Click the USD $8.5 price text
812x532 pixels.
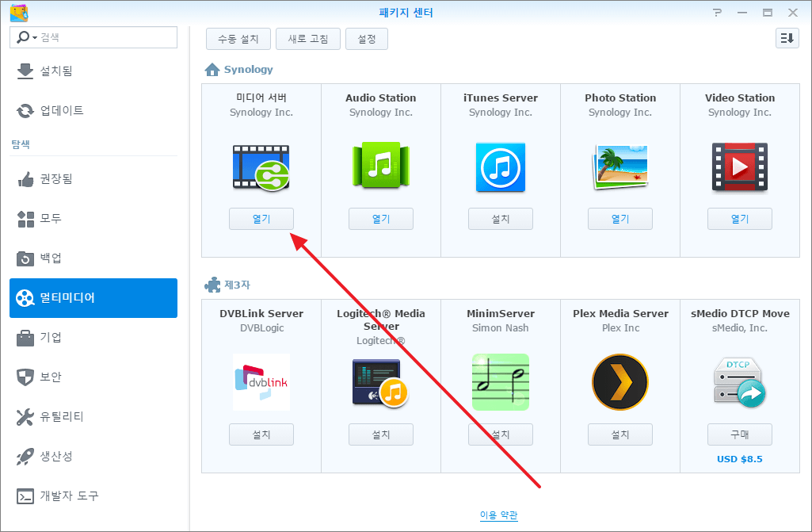point(739,459)
